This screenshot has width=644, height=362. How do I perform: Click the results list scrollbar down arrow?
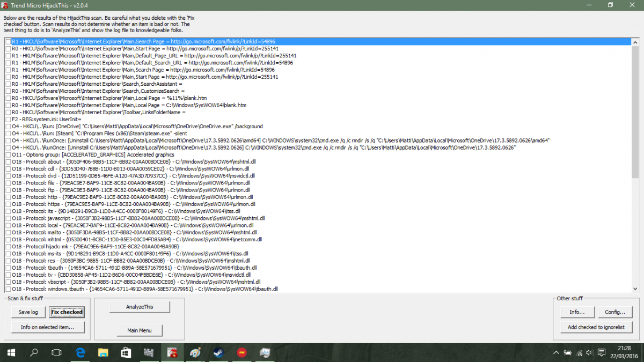pyautogui.click(x=635, y=289)
